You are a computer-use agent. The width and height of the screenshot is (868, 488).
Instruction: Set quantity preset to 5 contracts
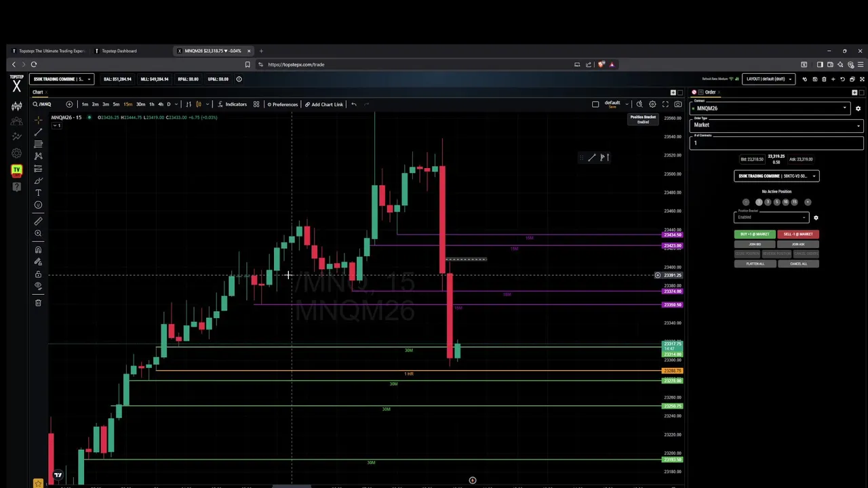coord(776,202)
